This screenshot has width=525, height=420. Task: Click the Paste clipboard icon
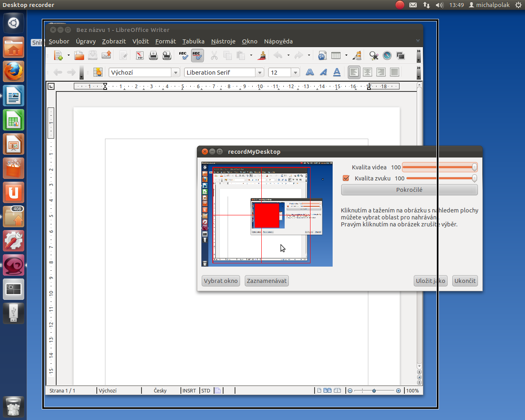click(x=241, y=55)
